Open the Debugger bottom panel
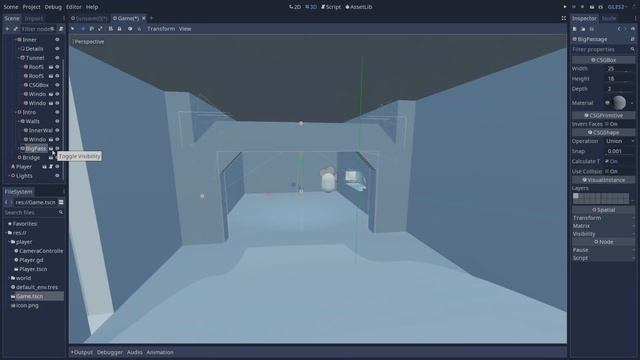 coord(110,352)
